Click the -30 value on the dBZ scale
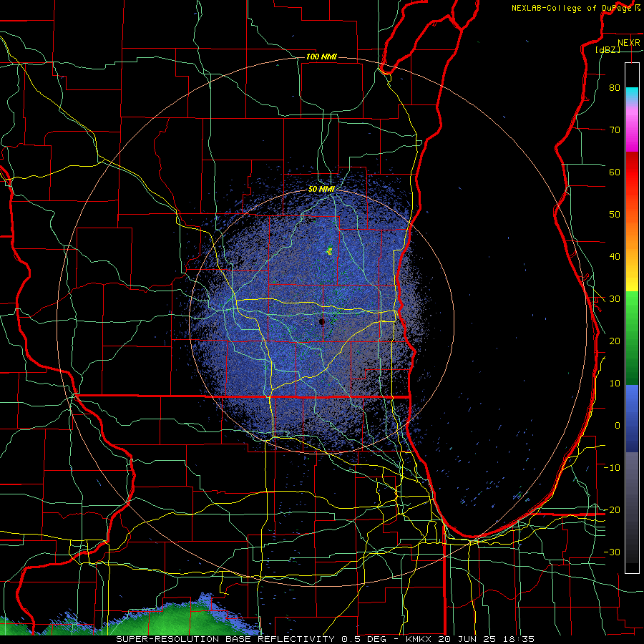The height and width of the screenshot is (644, 644). 612,552
